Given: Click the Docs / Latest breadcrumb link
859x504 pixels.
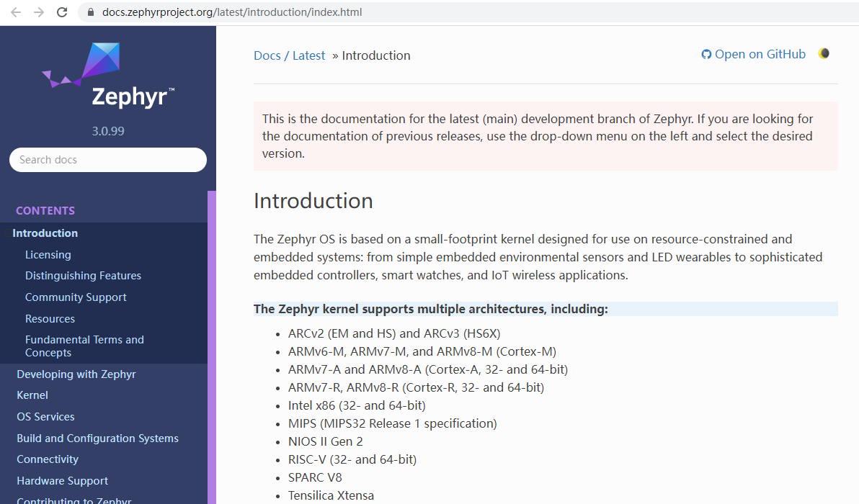Looking at the screenshot, I should [289, 55].
